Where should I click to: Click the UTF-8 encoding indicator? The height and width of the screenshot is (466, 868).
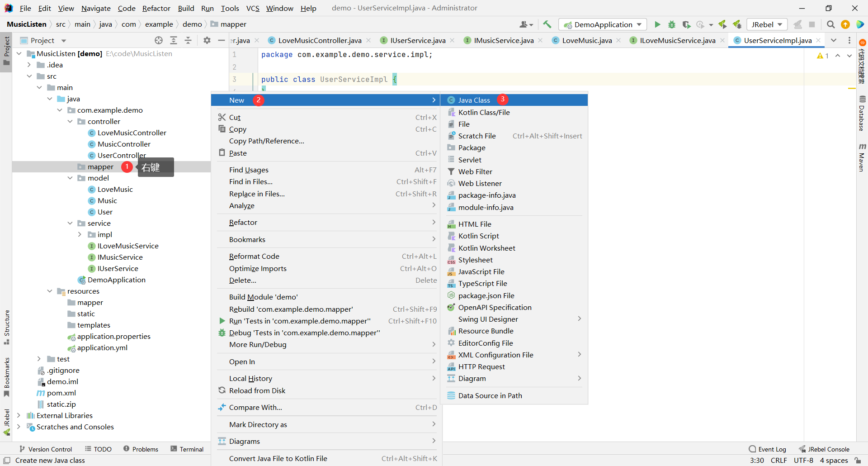803,460
